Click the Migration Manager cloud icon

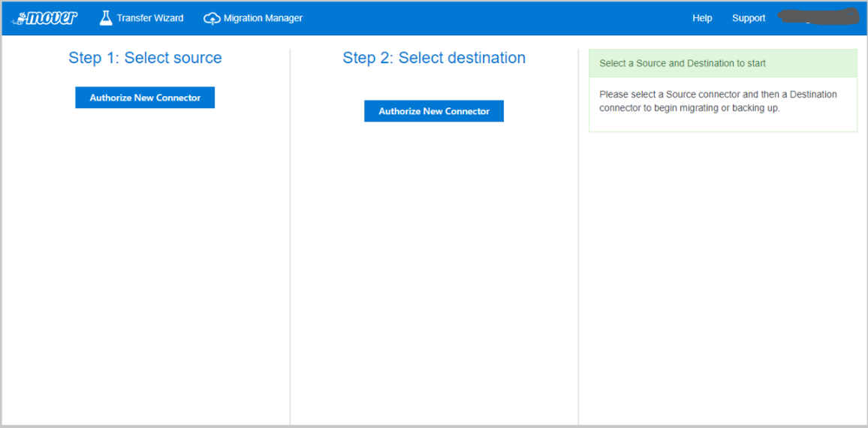click(212, 18)
